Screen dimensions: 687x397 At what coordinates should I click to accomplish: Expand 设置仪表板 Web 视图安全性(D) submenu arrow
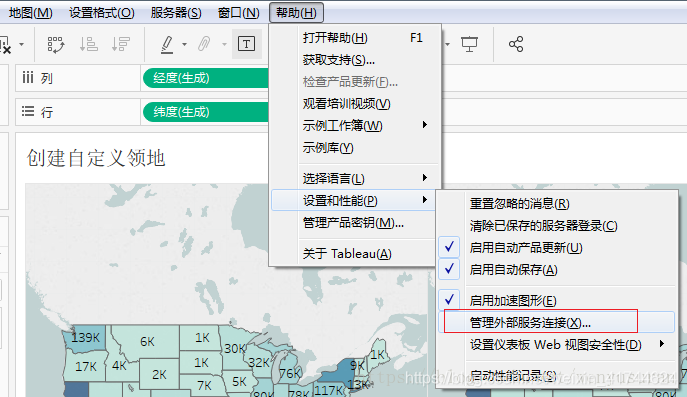point(662,344)
